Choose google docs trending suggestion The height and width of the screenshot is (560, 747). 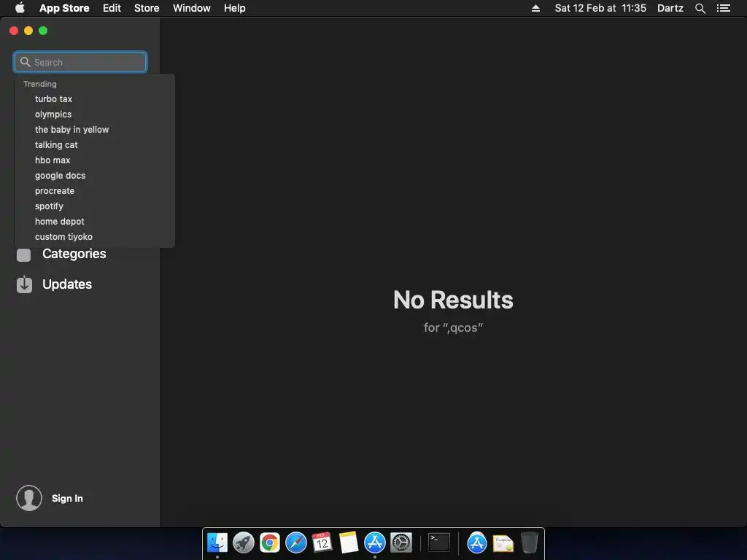tap(60, 175)
